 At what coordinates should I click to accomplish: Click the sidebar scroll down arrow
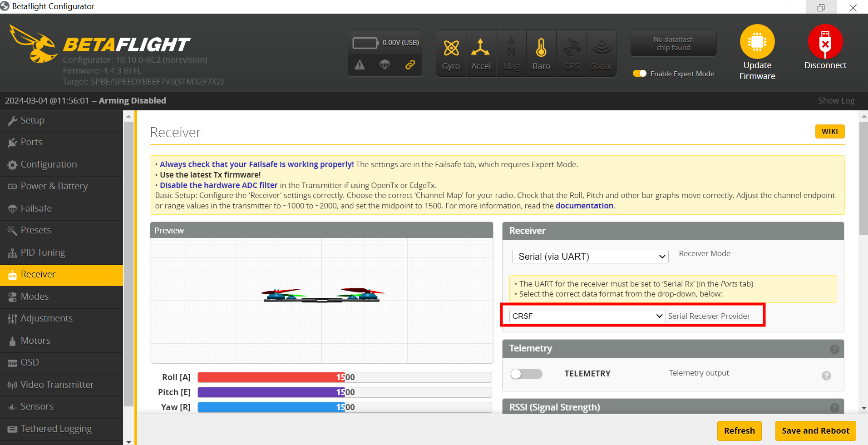tap(128, 441)
